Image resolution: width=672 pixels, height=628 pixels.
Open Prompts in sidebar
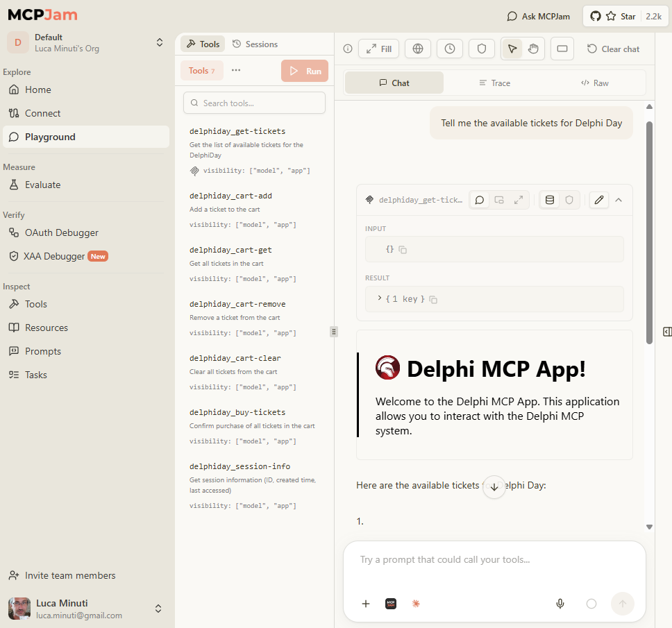86,351
